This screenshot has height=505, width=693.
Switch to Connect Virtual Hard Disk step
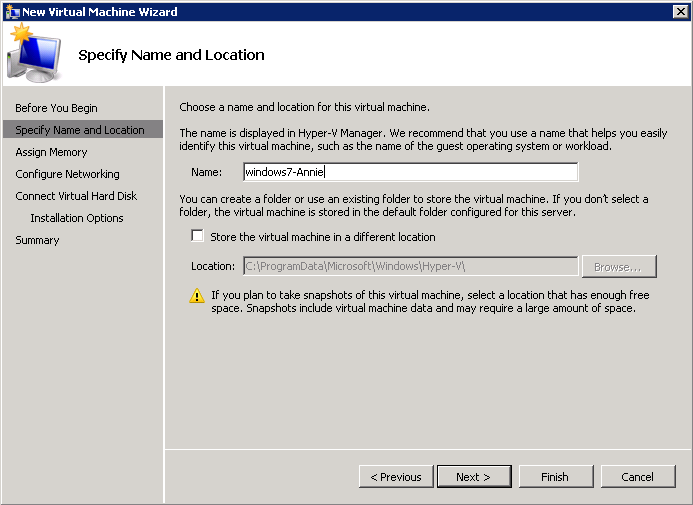coord(76,196)
